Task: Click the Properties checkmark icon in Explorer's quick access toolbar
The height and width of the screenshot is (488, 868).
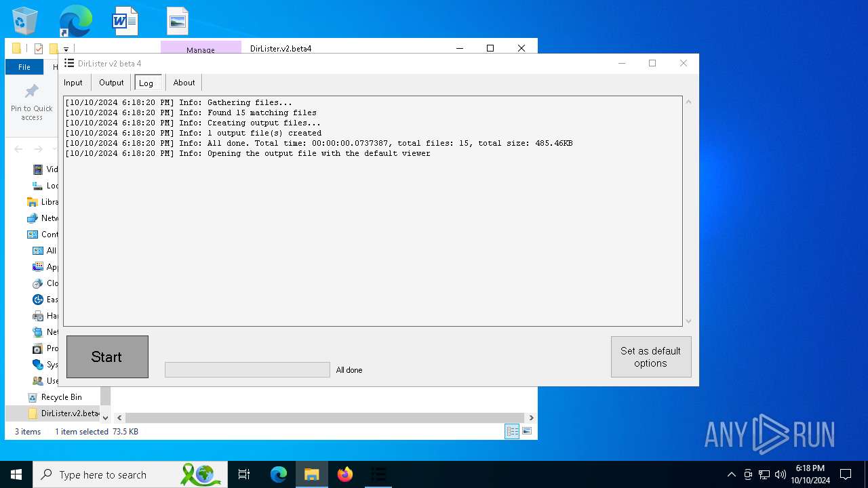Action: tap(39, 49)
